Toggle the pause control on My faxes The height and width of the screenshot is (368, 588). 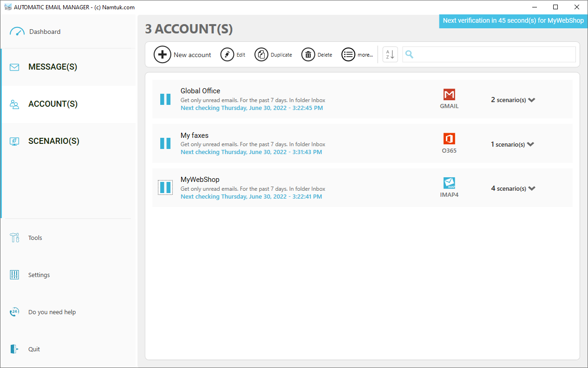165,143
